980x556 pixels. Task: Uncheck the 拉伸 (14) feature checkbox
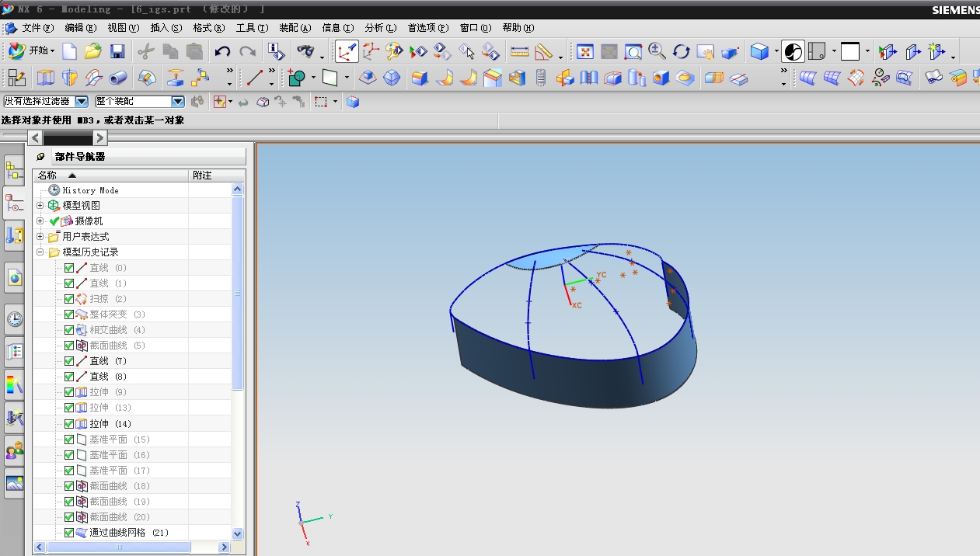click(x=69, y=424)
